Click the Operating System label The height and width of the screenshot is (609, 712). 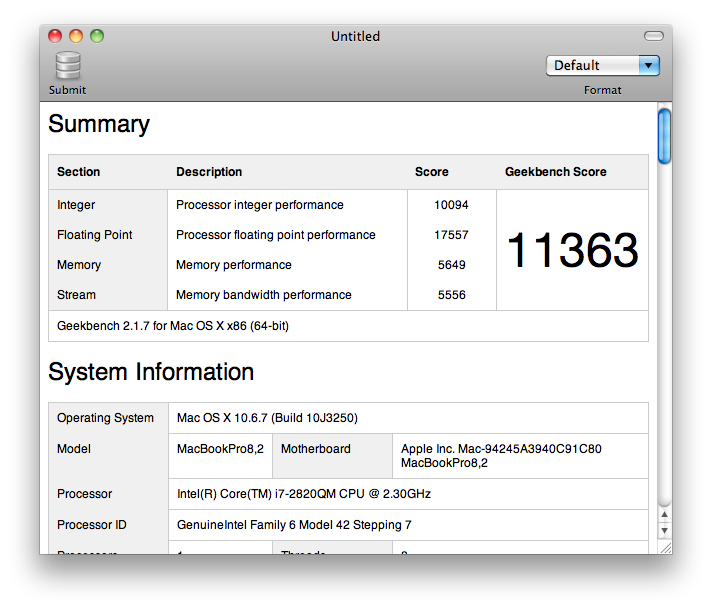[x=105, y=418]
